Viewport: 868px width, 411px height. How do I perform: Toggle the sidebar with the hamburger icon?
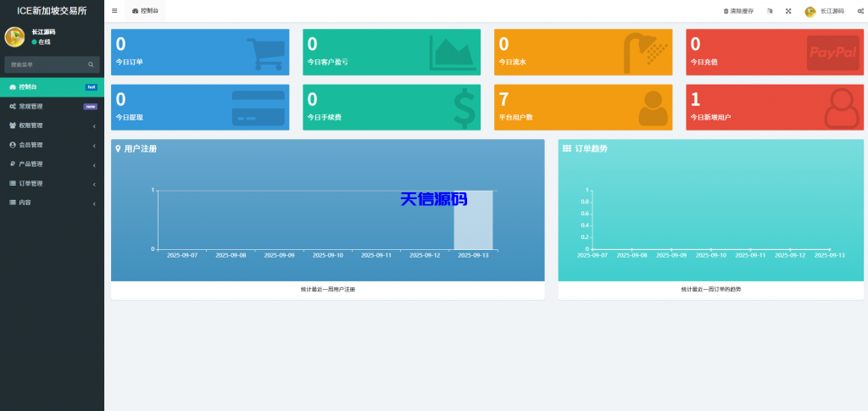114,11
